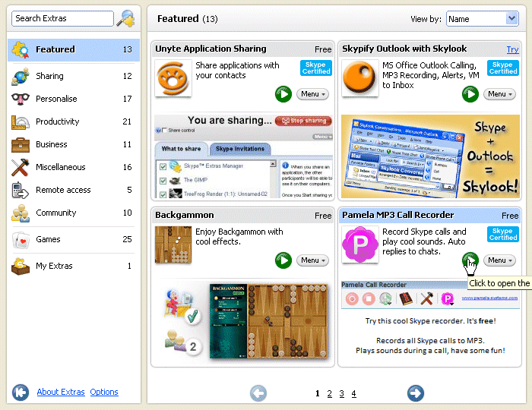Click the Skype + Outlook = Skylook preview image
Image resolution: width=532 pixels, height=410 pixels.
click(430, 156)
